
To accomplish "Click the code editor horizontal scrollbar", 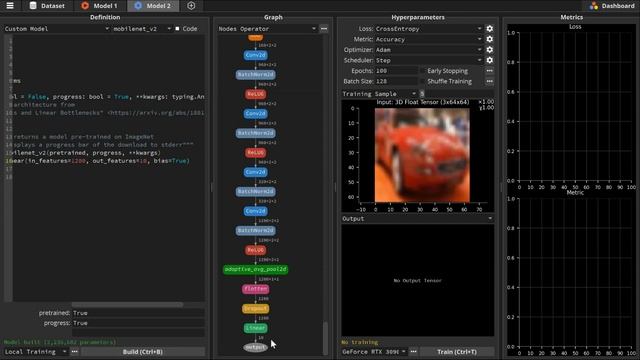I will [127, 304].
